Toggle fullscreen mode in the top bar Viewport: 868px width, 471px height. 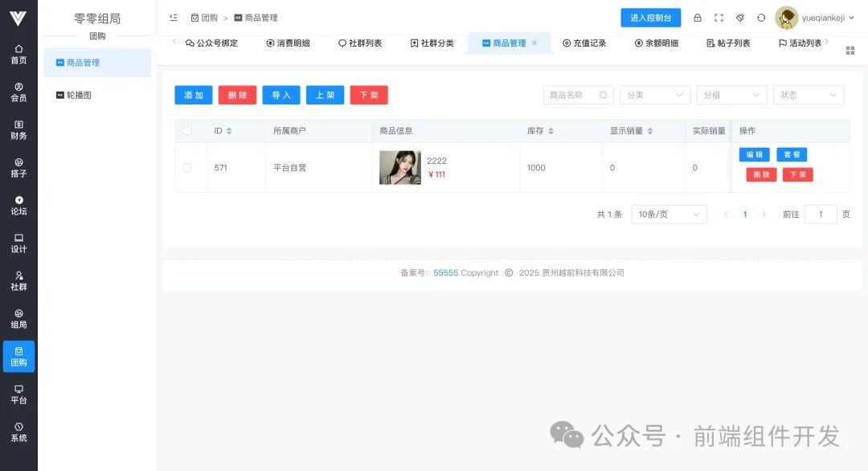(718, 17)
